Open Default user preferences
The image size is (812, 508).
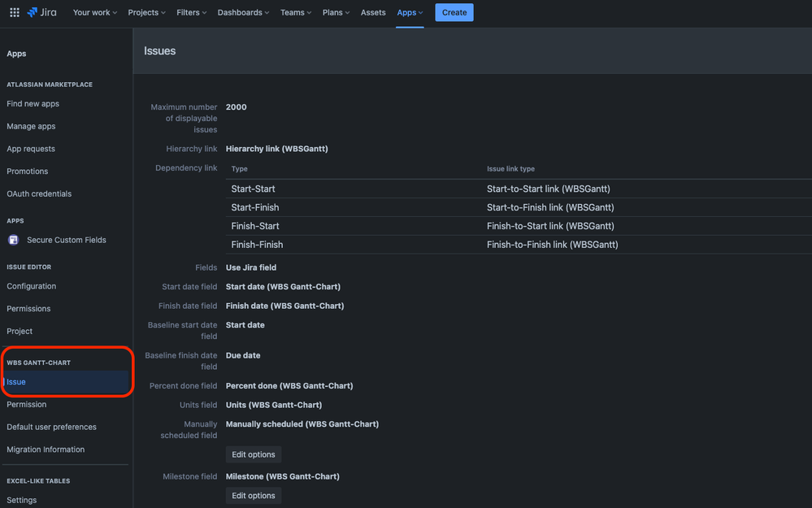(51, 428)
